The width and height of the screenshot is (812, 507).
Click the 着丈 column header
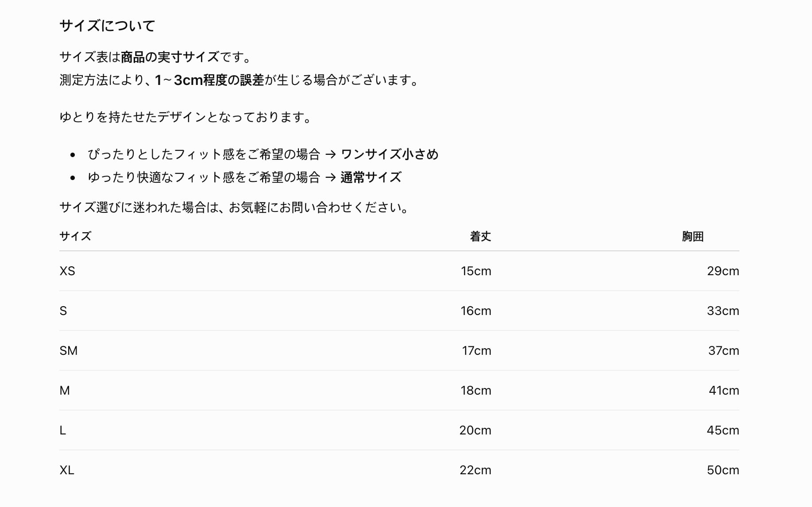coord(480,236)
